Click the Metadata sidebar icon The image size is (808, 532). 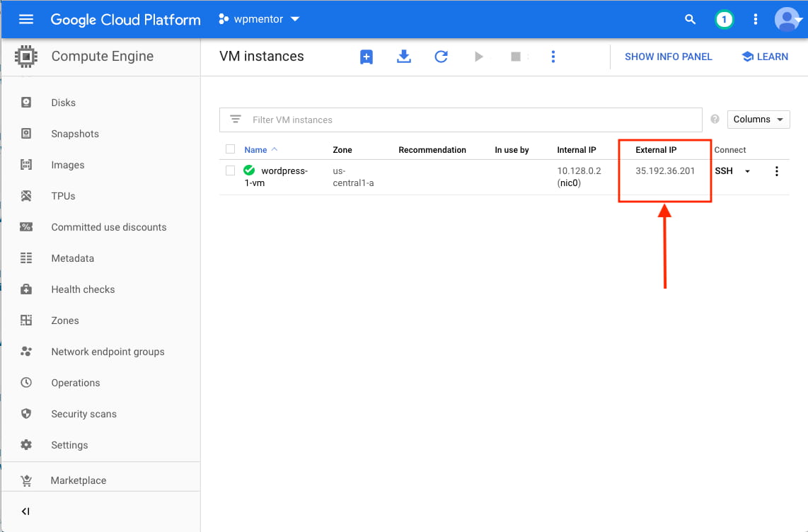pyautogui.click(x=25, y=258)
